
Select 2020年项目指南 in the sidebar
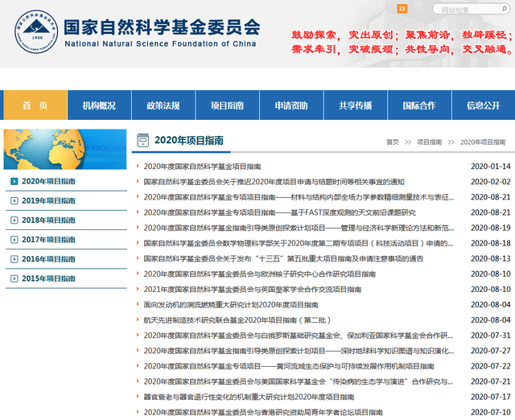pos(48,181)
